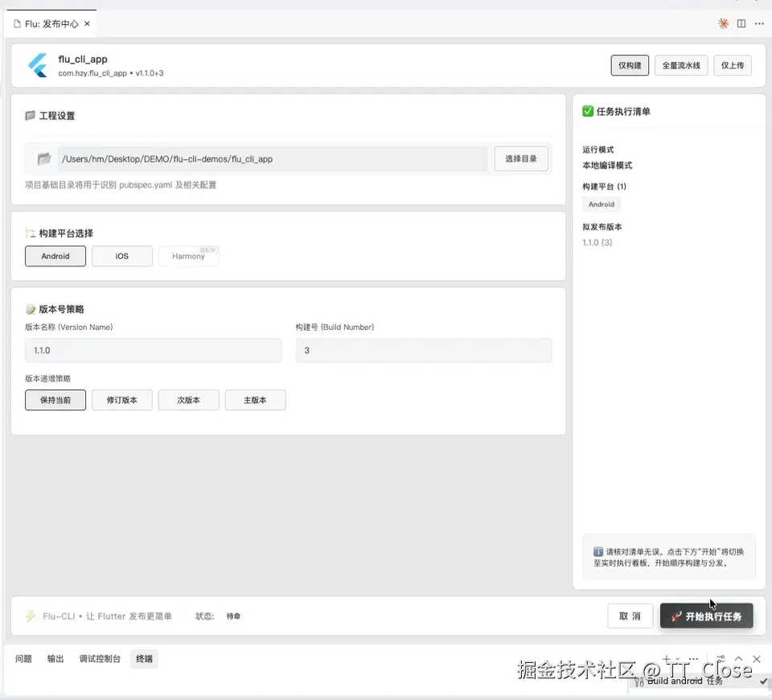Select the 仅构建 mode
This screenshot has width=772, height=700.
630,65
